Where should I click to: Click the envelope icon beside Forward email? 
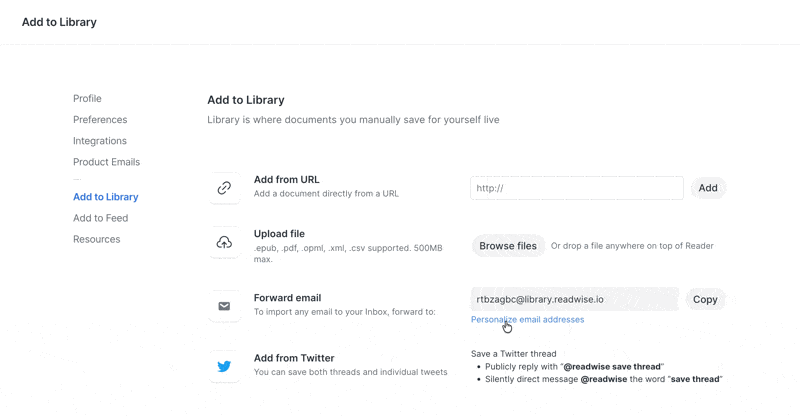pos(224,306)
